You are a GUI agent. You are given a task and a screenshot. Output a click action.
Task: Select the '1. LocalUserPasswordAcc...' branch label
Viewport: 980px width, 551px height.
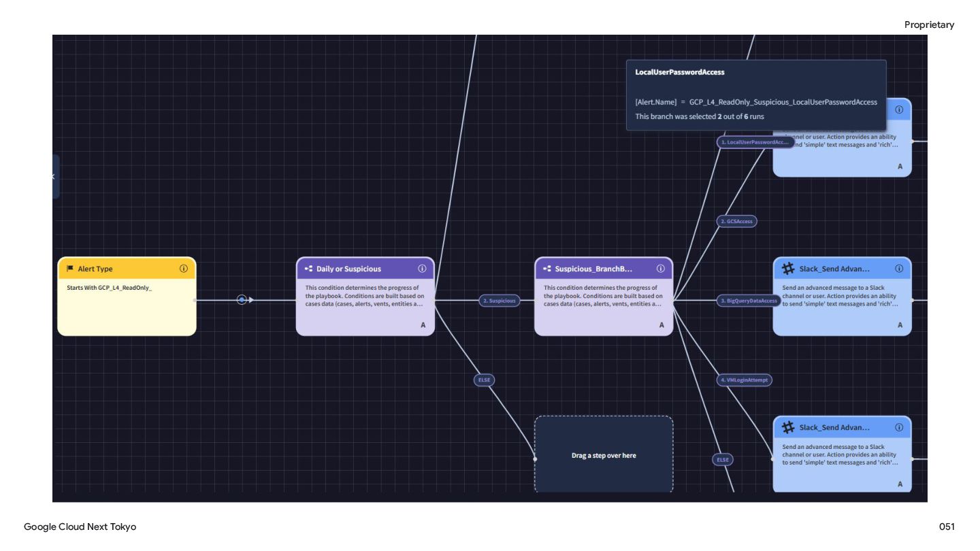coord(755,142)
